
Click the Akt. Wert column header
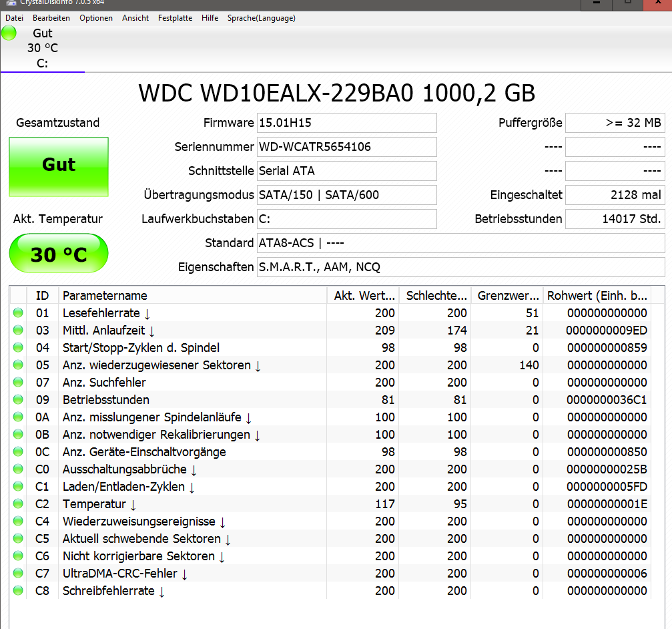363,295
